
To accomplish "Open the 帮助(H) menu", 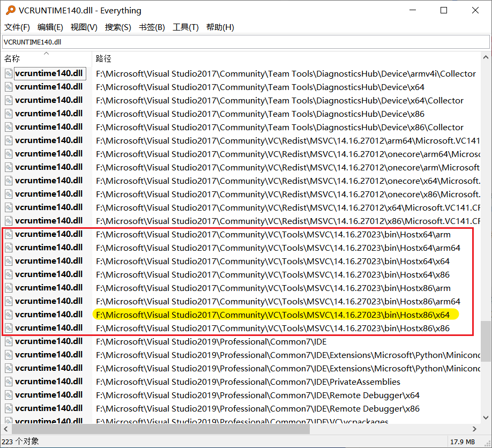I will 220,27.
